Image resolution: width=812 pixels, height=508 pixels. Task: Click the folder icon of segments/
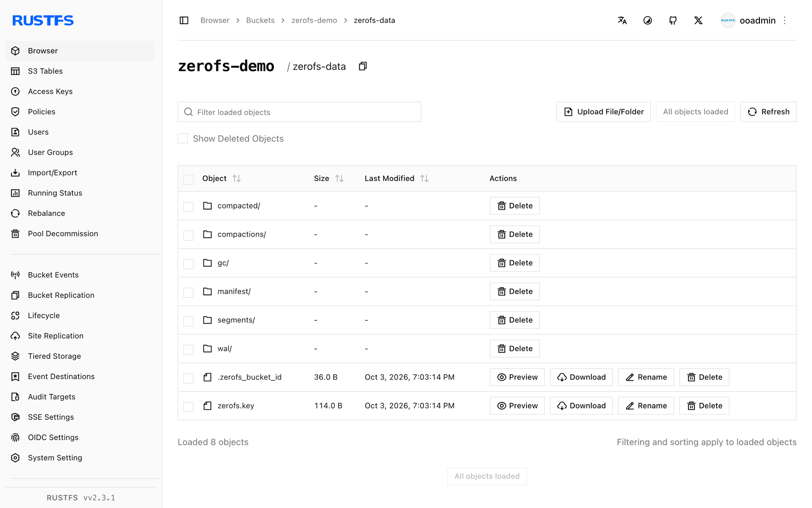(207, 320)
